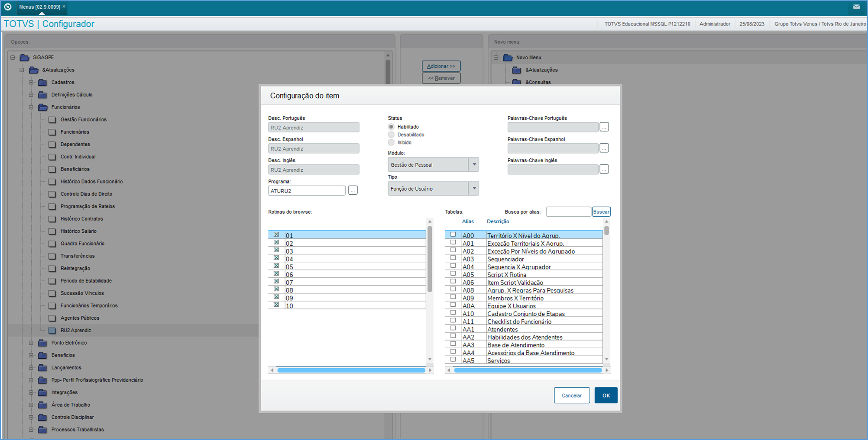
Task: Click the Funcionários folder icon
Action: (x=42, y=107)
